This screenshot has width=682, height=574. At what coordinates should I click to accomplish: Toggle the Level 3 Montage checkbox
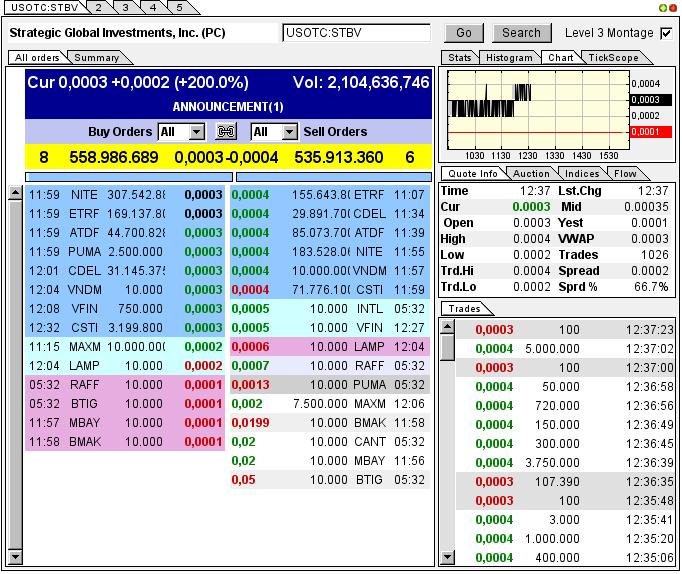coord(666,33)
